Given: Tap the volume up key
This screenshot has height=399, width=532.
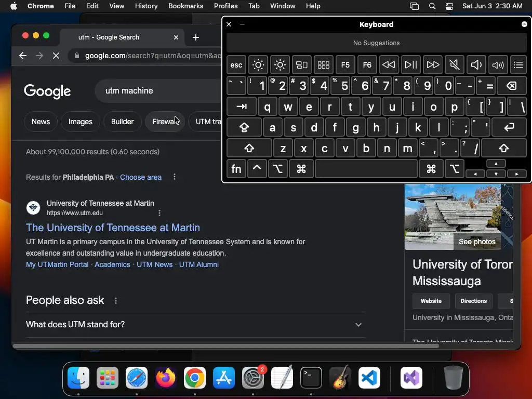Looking at the screenshot, I should coord(498,65).
